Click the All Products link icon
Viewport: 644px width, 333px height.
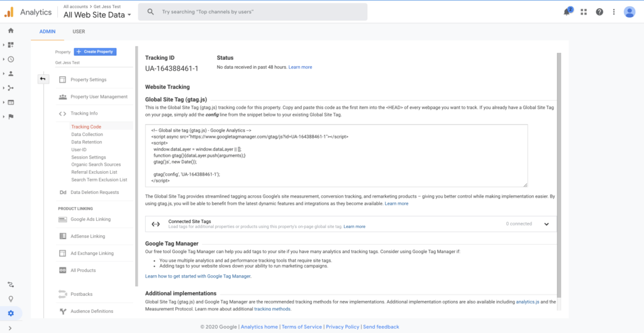tap(63, 270)
